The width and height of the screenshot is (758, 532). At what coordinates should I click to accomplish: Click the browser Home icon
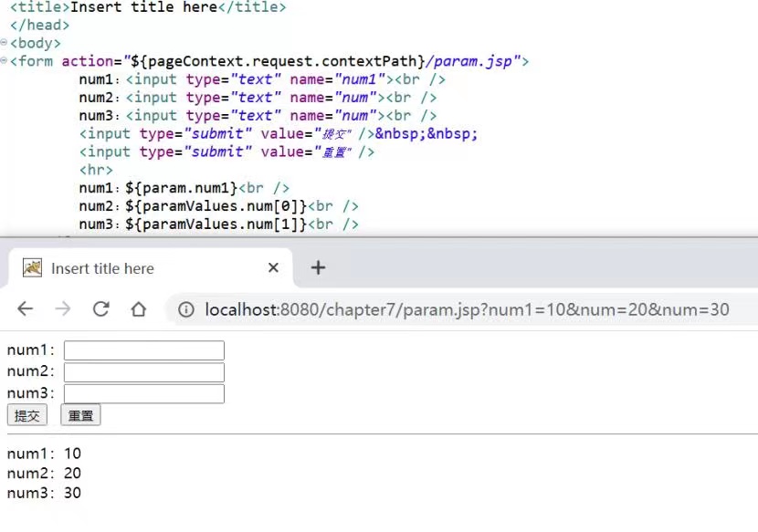click(x=137, y=310)
